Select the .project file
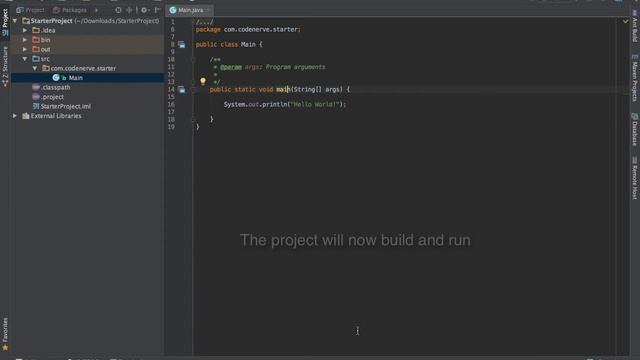 88,97
